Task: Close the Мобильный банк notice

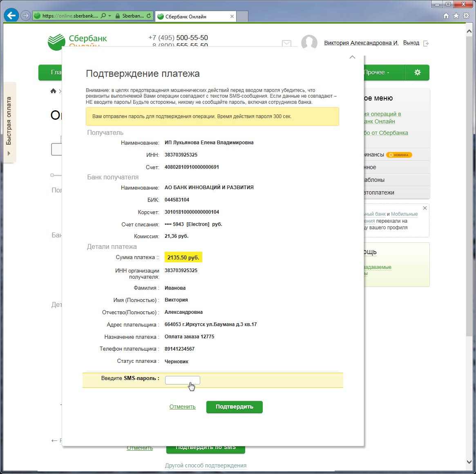Action: [425, 208]
